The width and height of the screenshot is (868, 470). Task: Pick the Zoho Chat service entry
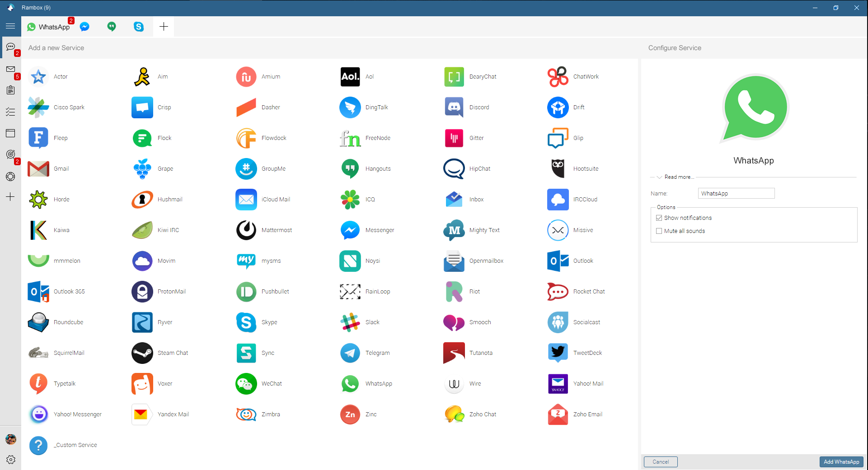pyautogui.click(x=470, y=414)
